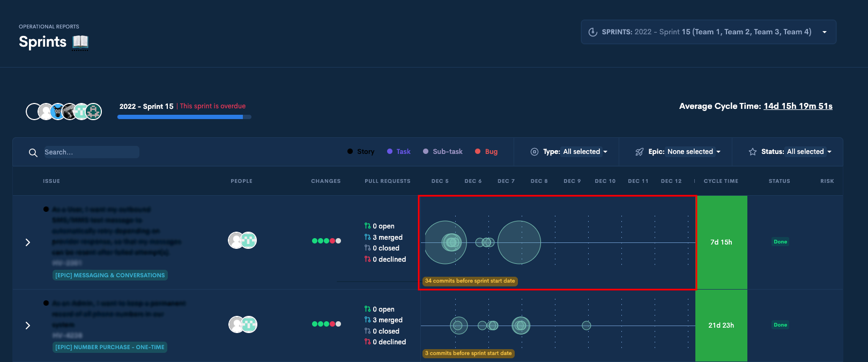Click the Done status badge in first row
The width and height of the screenshot is (868, 362).
pos(781,242)
